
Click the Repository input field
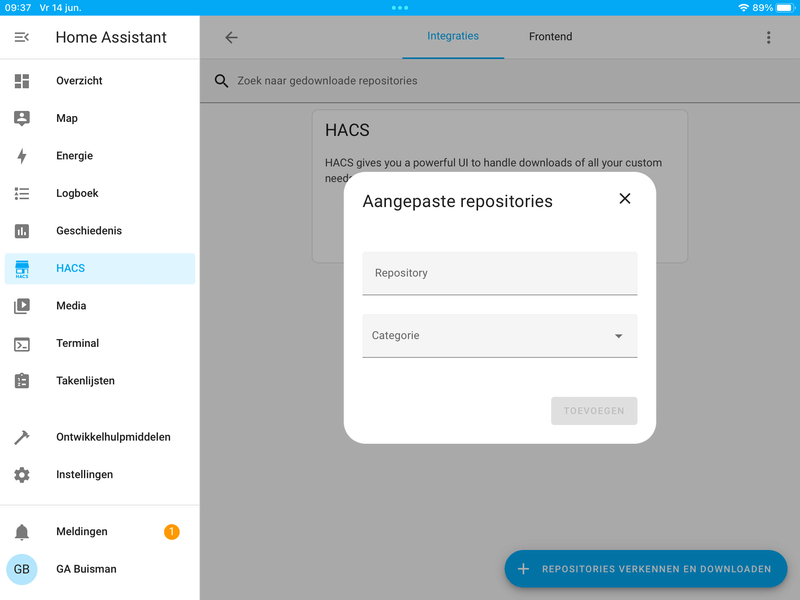(499, 273)
